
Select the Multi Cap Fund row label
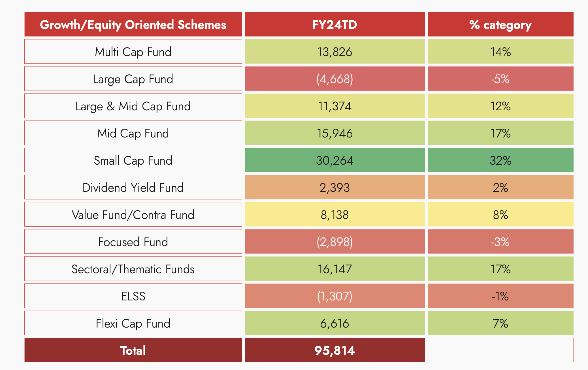tap(133, 52)
